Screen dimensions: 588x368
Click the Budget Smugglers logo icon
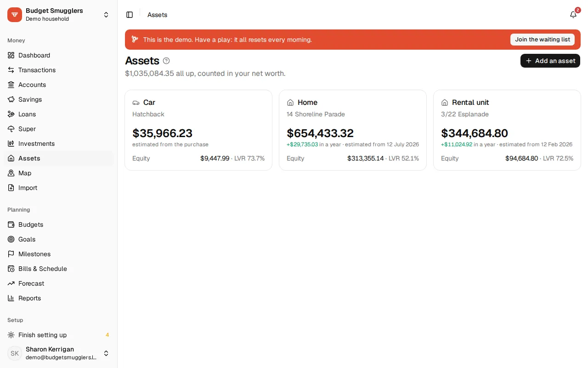[x=15, y=15]
